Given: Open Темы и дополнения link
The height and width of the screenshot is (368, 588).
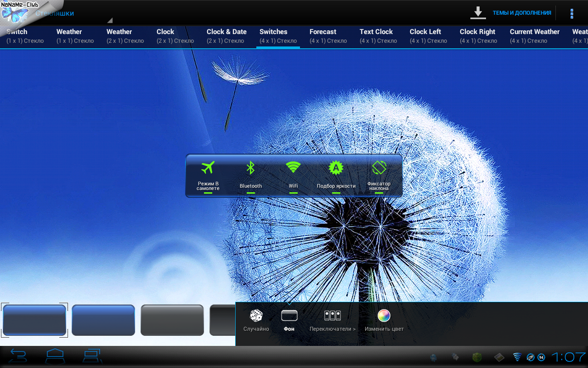Looking at the screenshot, I should (522, 13).
